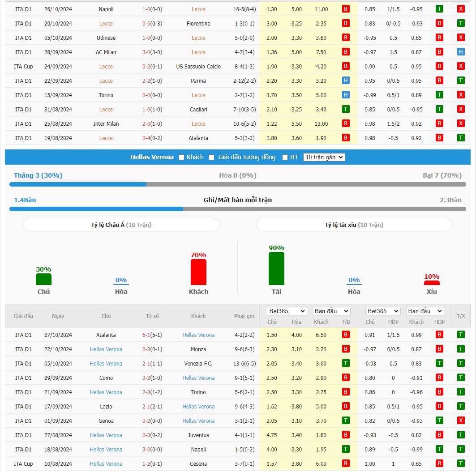Open the 2-1(1-1) Venezia match score
This screenshot has width=476, height=472.
point(152,364)
